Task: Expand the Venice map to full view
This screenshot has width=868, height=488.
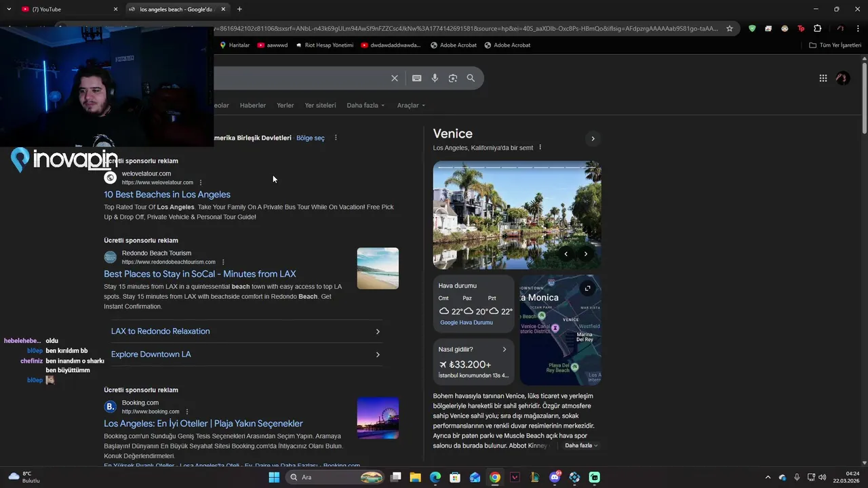Action: pyautogui.click(x=588, y=288)
